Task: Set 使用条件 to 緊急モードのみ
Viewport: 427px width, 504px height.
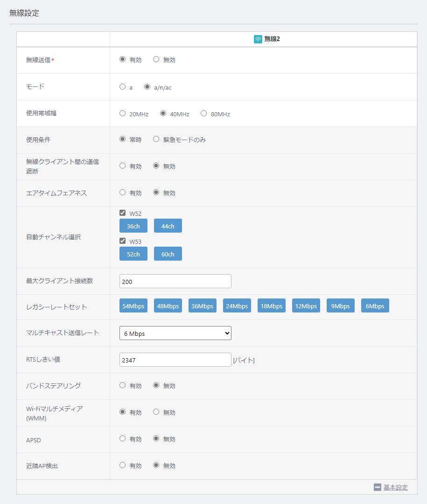Action: click(156, 139)
